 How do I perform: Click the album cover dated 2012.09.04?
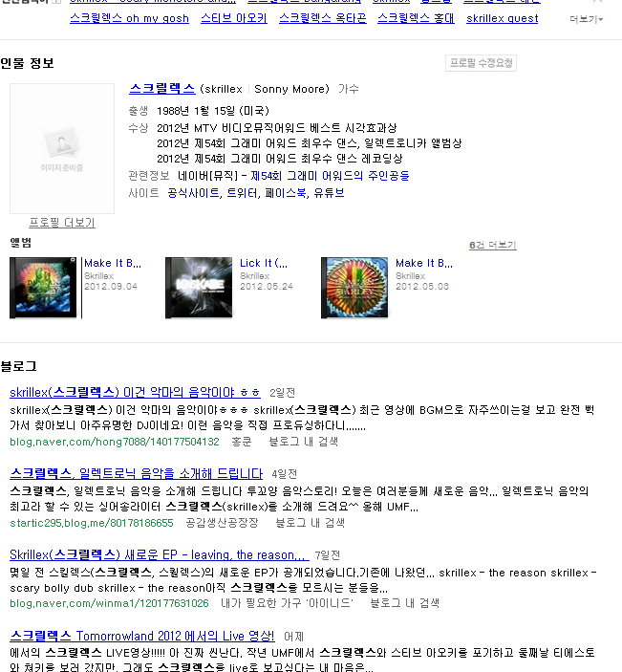click(43, 288)
